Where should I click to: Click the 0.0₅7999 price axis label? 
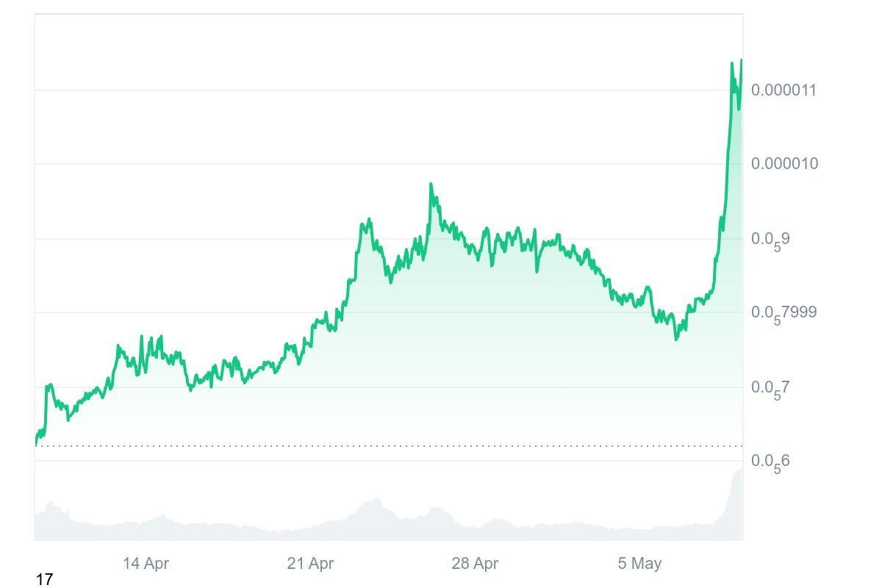coord(784,313)
